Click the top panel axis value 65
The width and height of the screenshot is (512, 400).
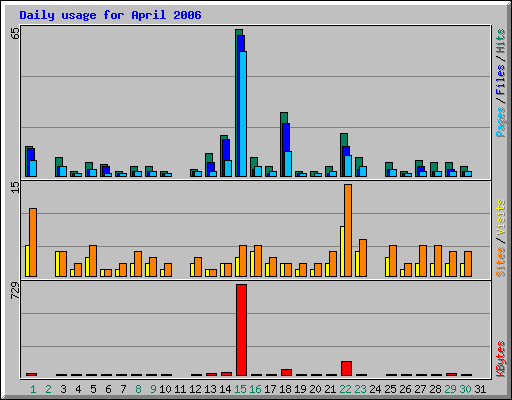(x=15, y=33)
